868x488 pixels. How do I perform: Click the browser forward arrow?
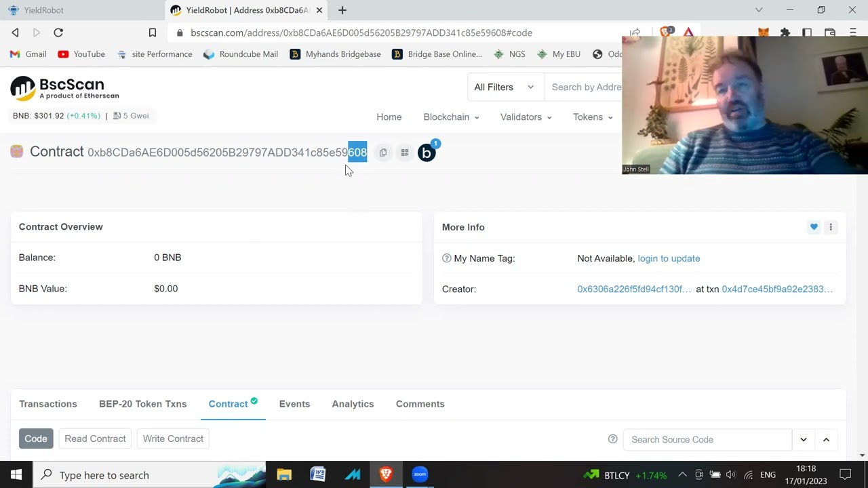coord(37,33)
